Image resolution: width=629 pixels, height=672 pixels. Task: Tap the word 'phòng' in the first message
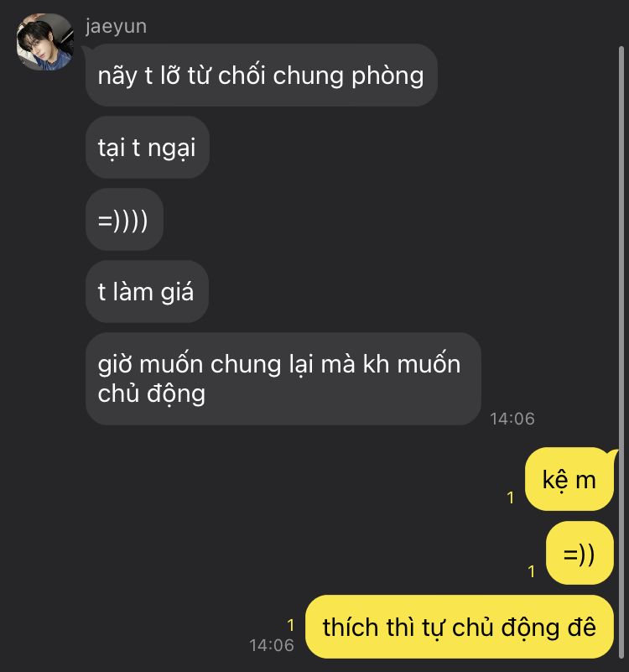387,76
